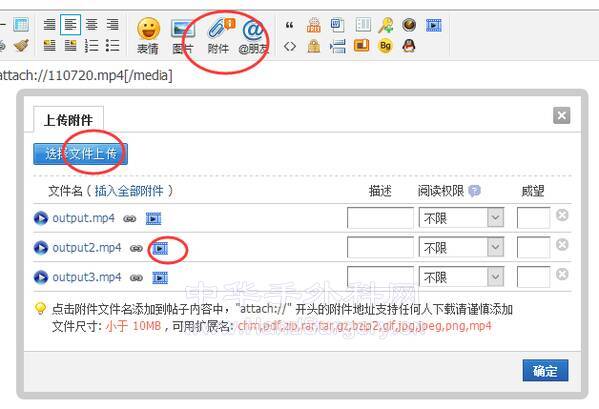Delete the output.mp4 attachment

pos(562,215)
